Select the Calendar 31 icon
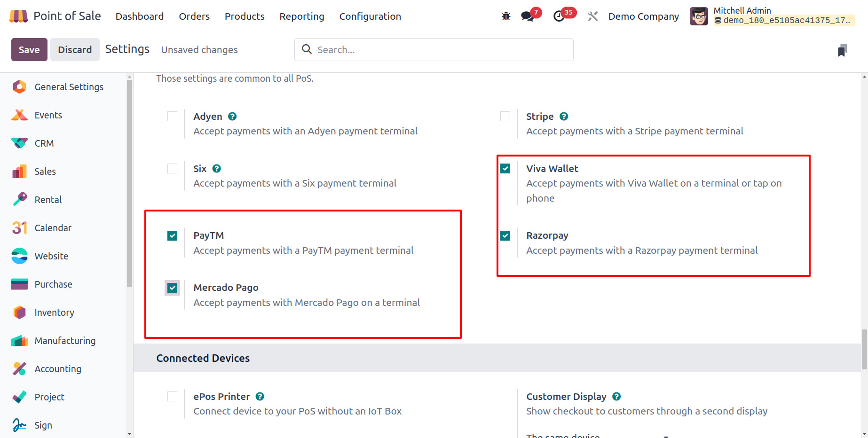Viewport: 868px width, 438px height. tap(19, 228)
